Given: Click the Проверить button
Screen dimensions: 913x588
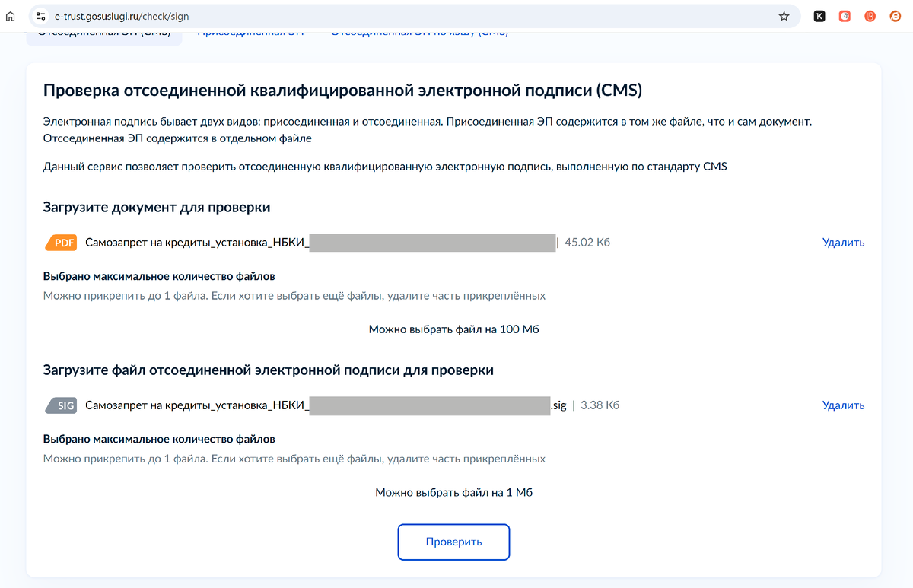Looking at the screenshot, I should point(453,542).
